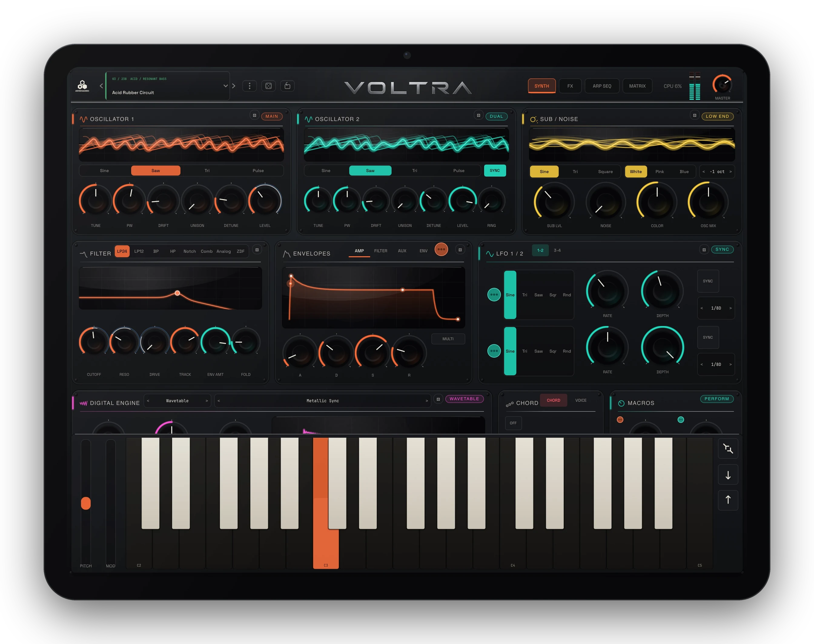Switch to the FX tab
Screen dimensions: 814x644
pos(570,86)
